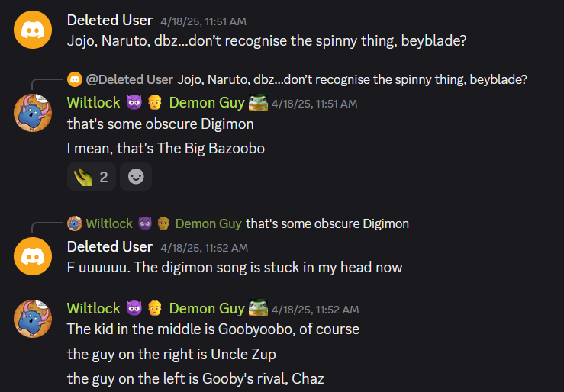564x392 pixels.
Task: Open Wiltlock's username on the Goobyoobo message
Action: click(x=93, y=308)
